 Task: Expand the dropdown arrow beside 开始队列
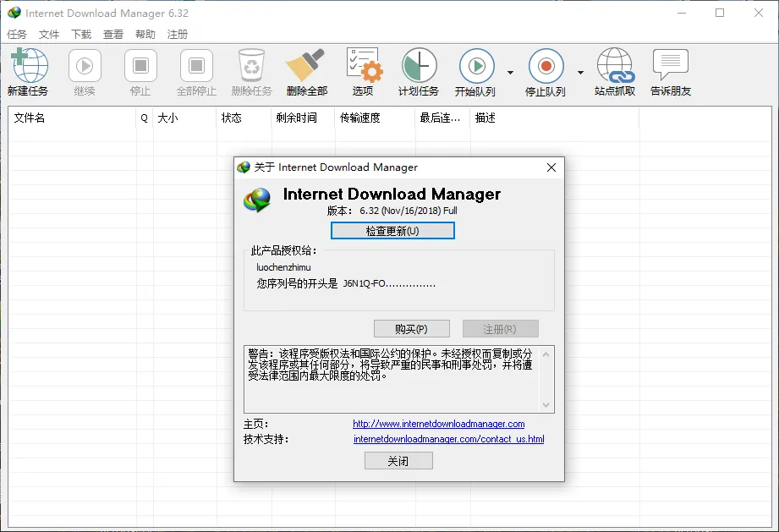coord(510,73)
